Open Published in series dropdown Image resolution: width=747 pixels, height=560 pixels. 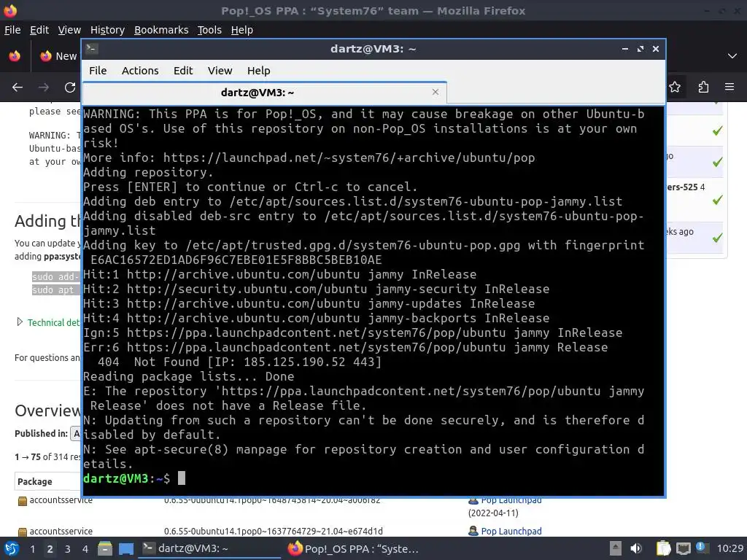[76, 433]
